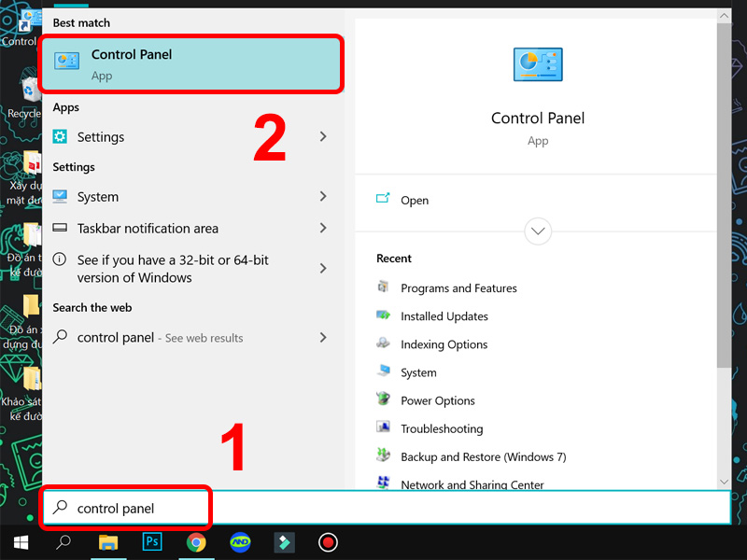The width and height of the screenshot is (747, 560).
Task: Open Programs and Features from Recent
Action: click(x=458, y=288)
